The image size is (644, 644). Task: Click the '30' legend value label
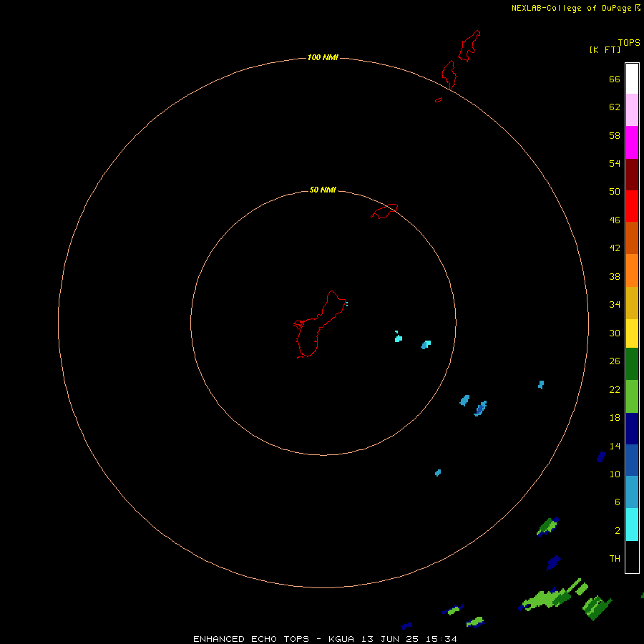pos(615,333)
